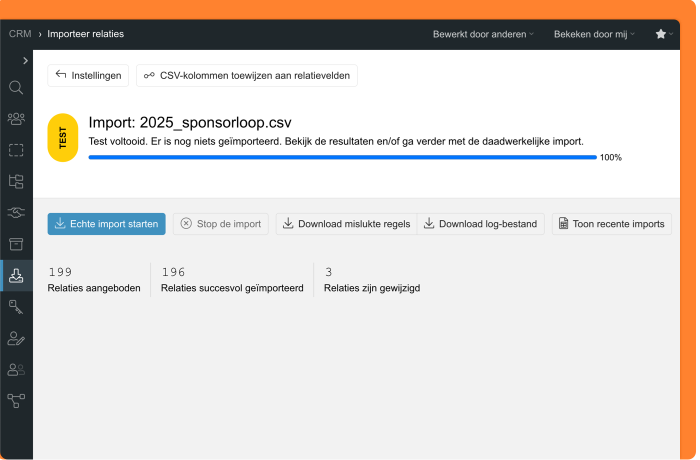Click 'Relaties succesvol geïmporteerd' label
700x460 pixels.
(232, 288)
